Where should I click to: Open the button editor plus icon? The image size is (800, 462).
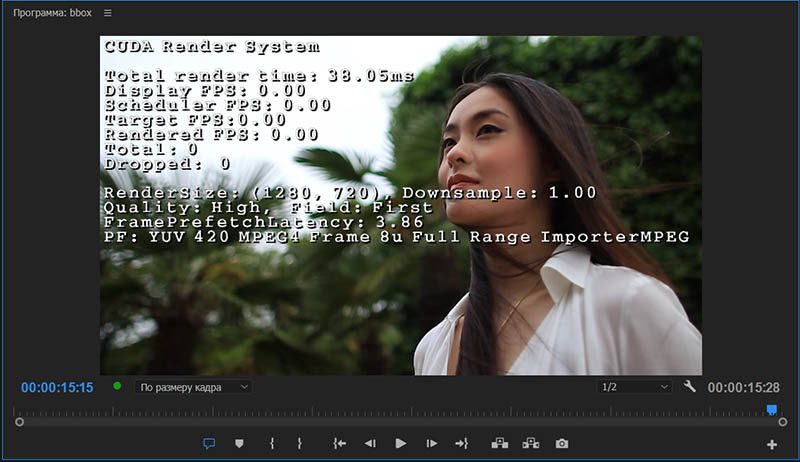pyautogui.click(x=772, y=445)
